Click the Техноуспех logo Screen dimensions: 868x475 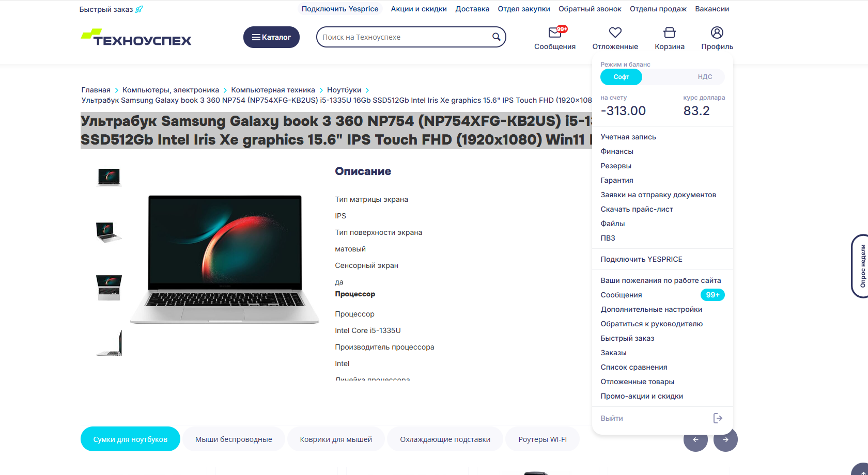[x=136, y=37]
